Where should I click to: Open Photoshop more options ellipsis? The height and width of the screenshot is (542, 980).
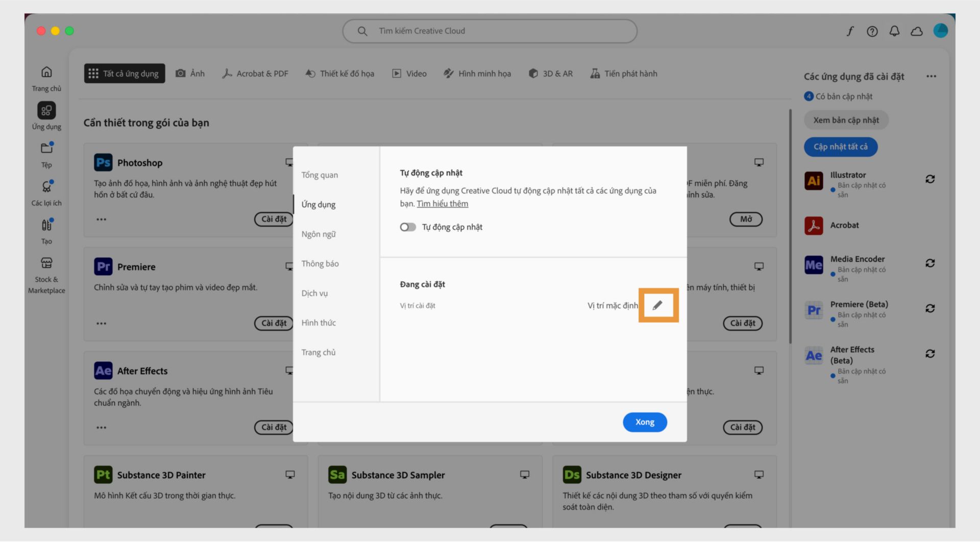click(x=102, y=219)
